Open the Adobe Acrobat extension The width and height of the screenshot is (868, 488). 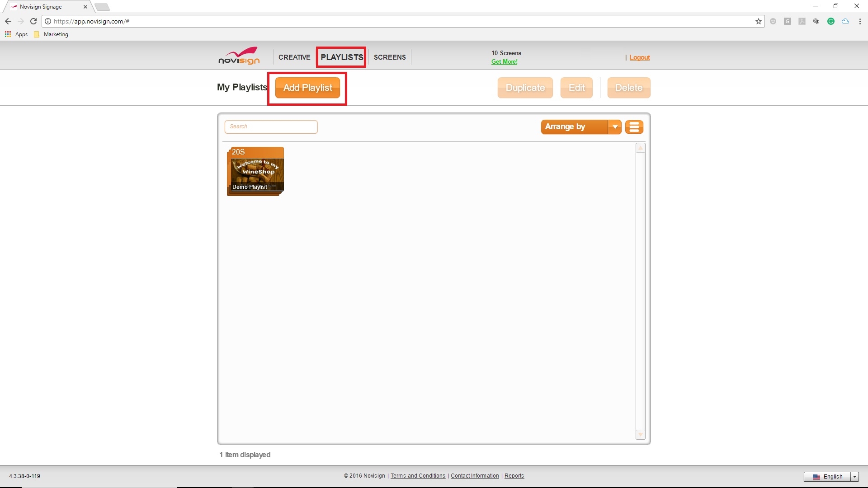point(802,21)
